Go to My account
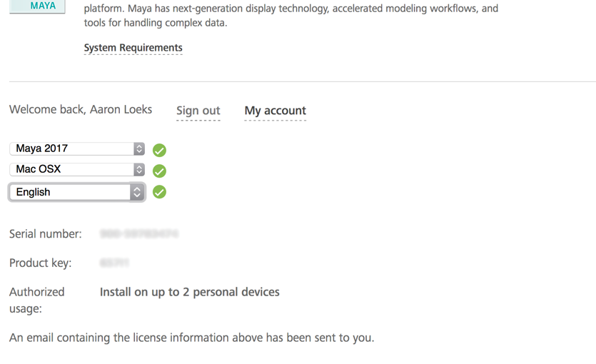The height and width of the screenshot is (364, 596). (x=276, y=111)
